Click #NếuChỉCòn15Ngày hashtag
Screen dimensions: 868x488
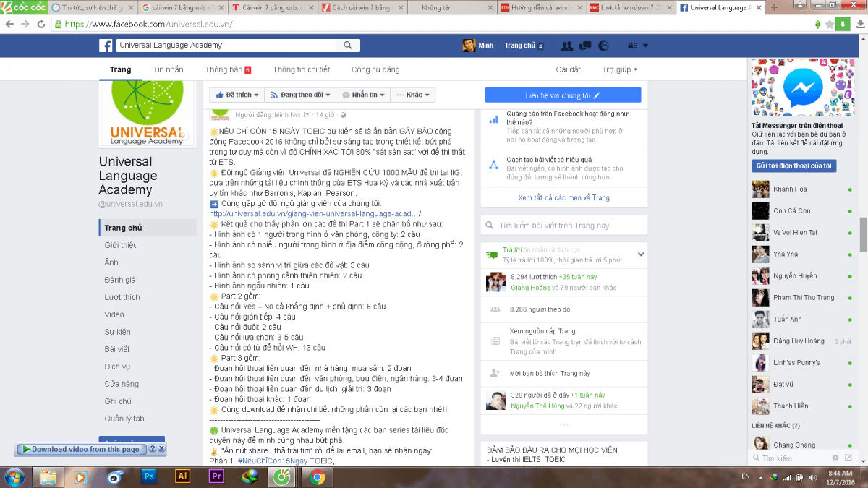point(273,461)
